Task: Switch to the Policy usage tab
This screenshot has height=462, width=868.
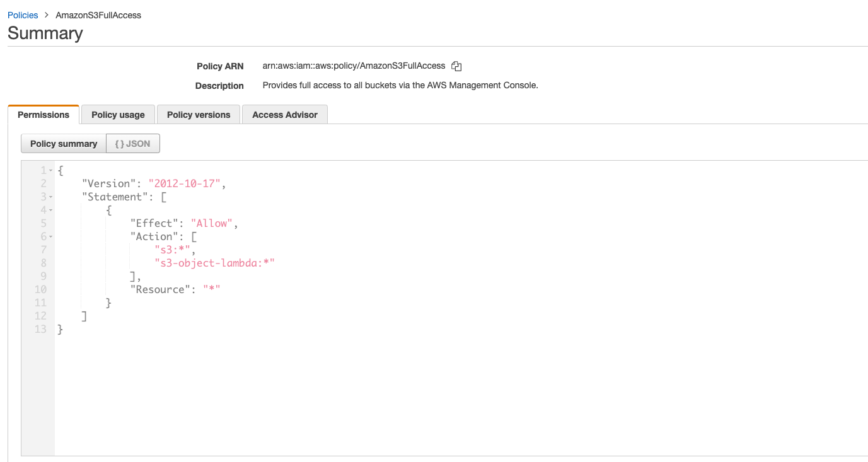Action: point(118,115)
